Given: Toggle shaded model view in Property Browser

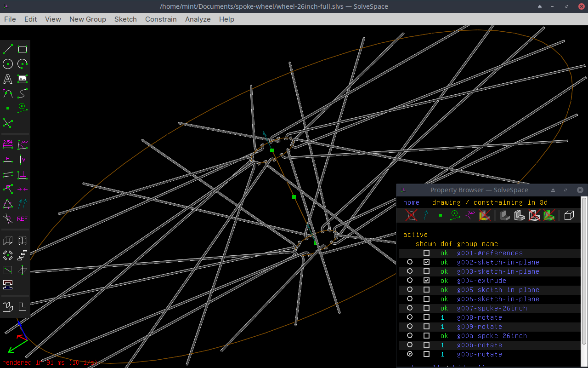Looking at the screenshot, I should 505,215.
